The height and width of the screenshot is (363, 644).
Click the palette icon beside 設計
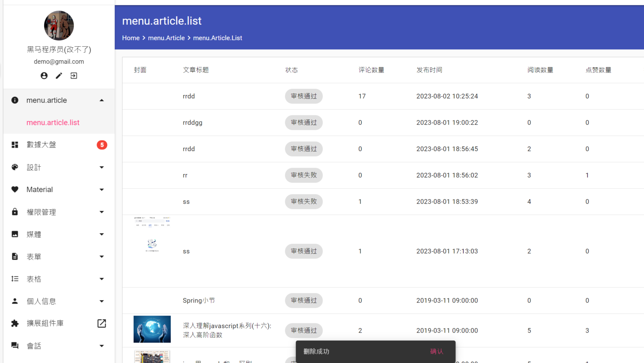tap(15, 167)
